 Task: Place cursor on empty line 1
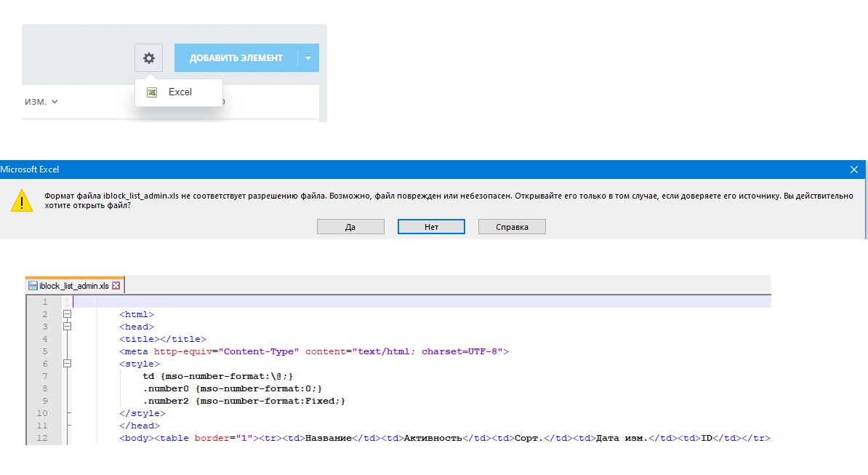point(421,303)
